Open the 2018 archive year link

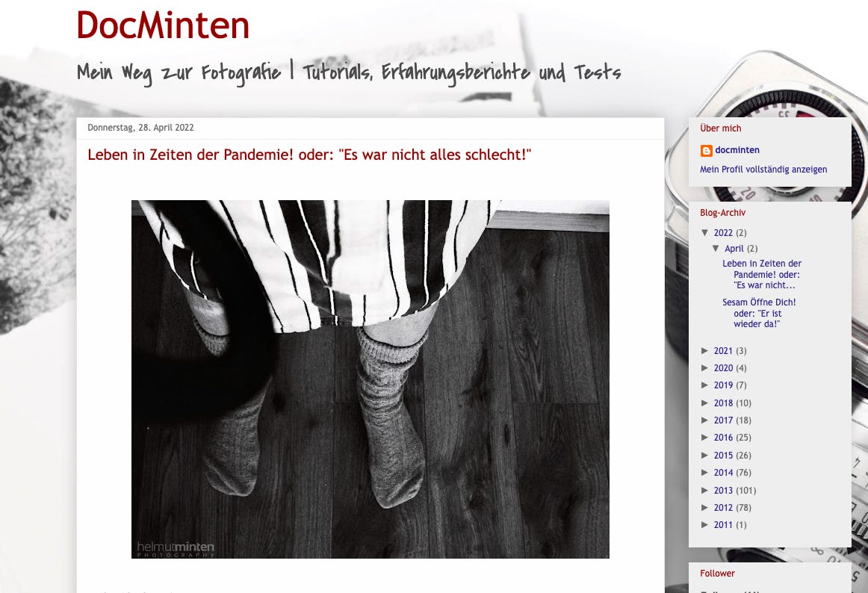click(723, 403)
